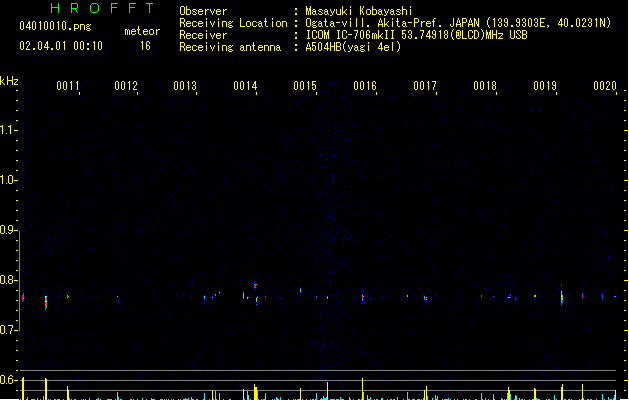This screenshot has width=629, height=400.
Task: Click time marker 0020
Action: coord(605,86)
